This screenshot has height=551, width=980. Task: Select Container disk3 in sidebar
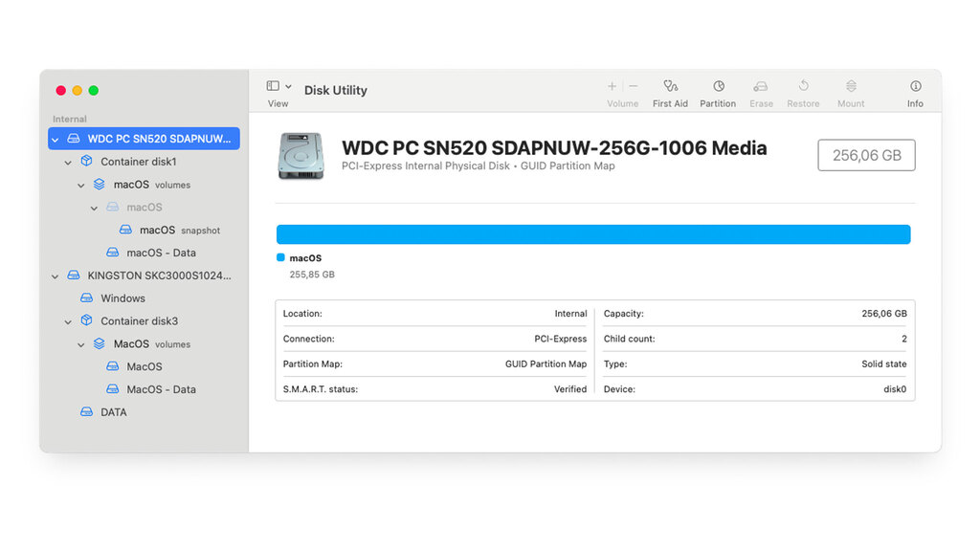coord(144,321)
